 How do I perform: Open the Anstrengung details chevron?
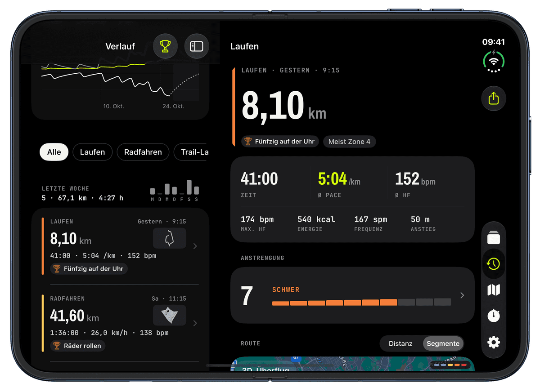point(462,295)
